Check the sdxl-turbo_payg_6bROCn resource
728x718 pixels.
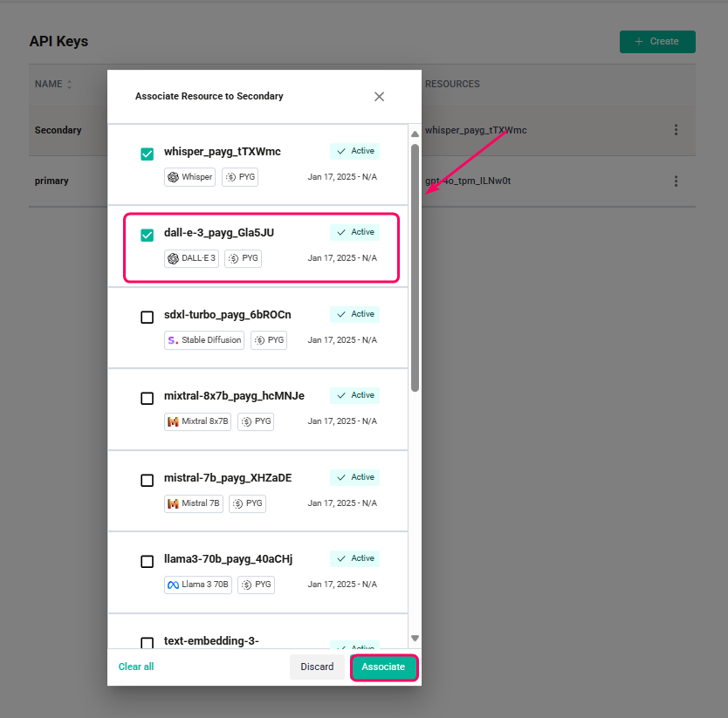click(147, 317)
